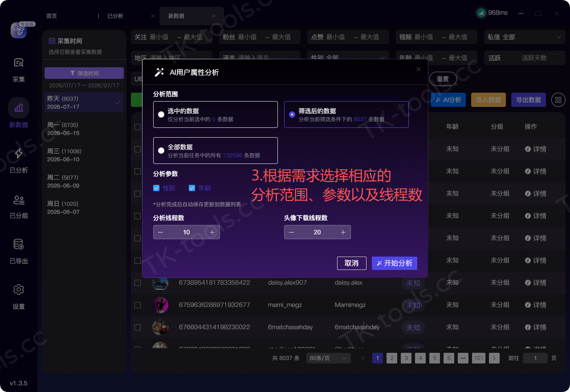The height and width of the screenshot is (392, 570).
Task: Switch to the 首页 tab
Action: tap(52, 16)
